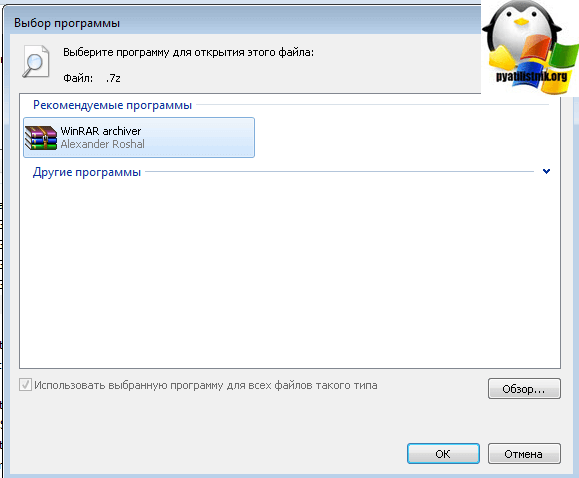Click the empty area of the program list
Screen dimensions: 579x478
[x=290, y=273]
